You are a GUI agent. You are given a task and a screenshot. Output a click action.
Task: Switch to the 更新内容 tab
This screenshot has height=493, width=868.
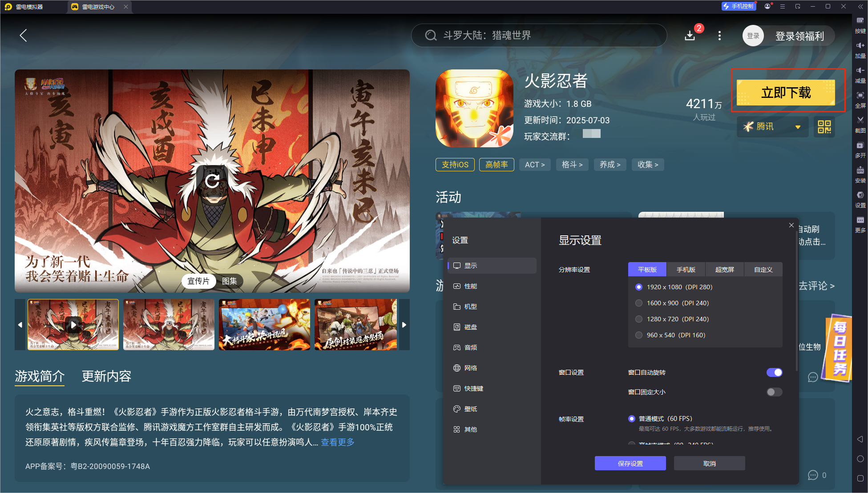tap(106, 377)
